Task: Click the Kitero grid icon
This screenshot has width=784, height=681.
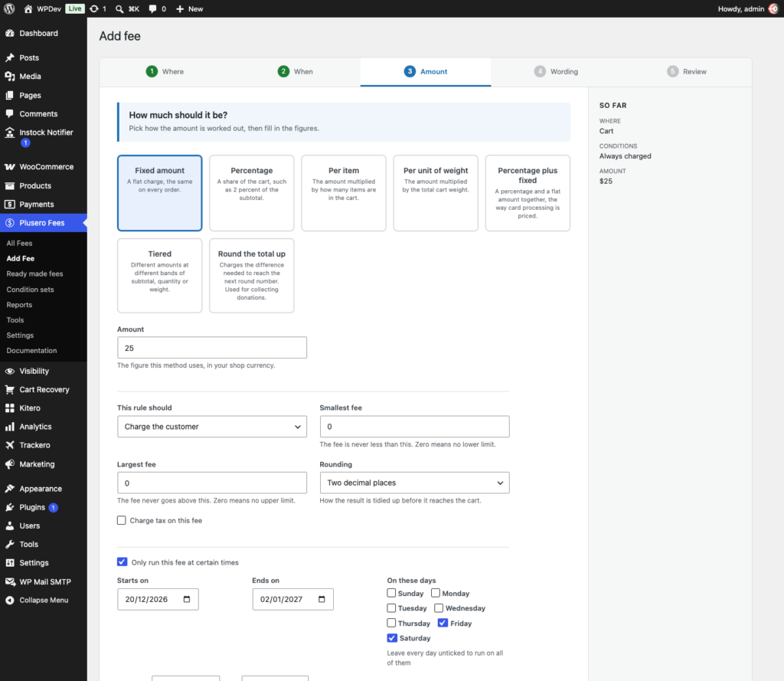Action: pos(9,408)
